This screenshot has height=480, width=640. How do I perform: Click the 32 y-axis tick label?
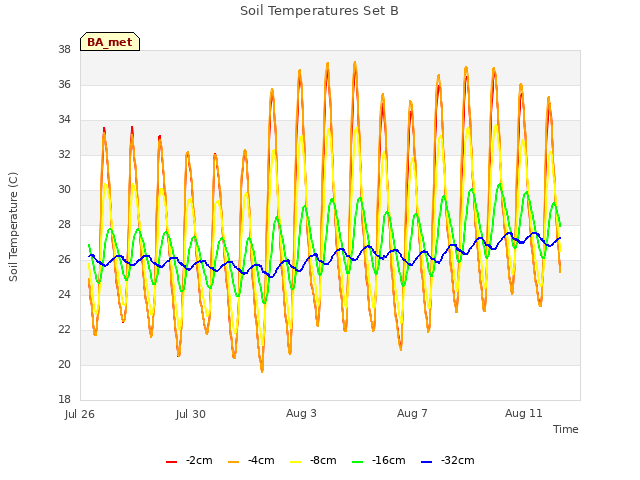pos(64,155)
